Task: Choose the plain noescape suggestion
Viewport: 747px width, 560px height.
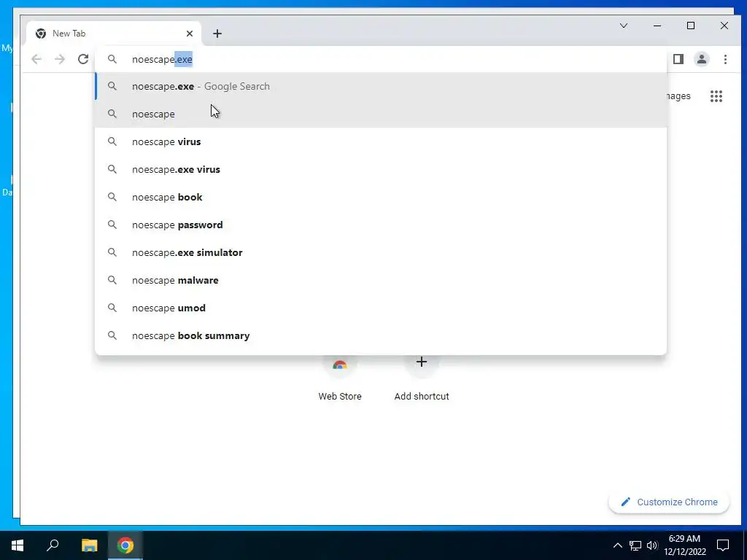Action: (381, 114)
